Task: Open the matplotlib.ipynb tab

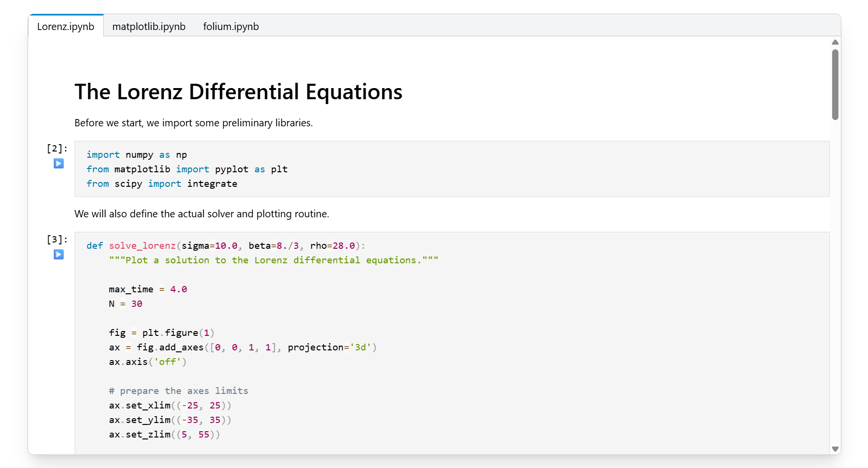Action: (149, 26)
